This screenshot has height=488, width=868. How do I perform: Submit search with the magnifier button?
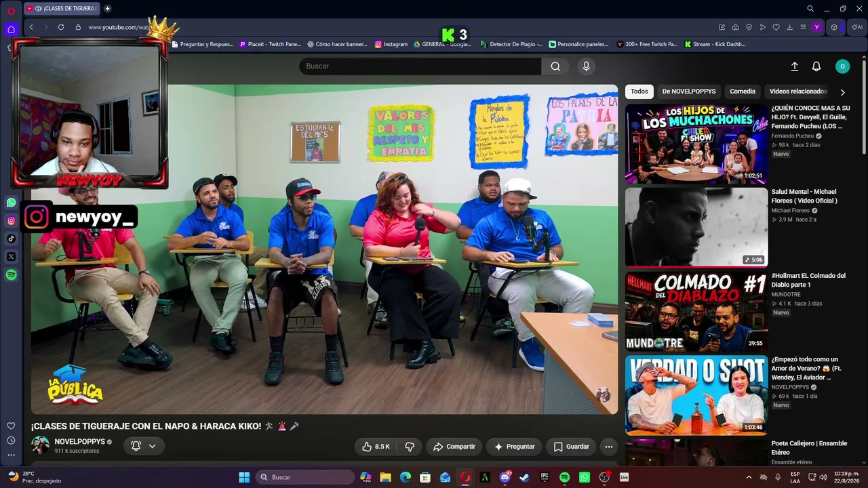coord(555,66)
